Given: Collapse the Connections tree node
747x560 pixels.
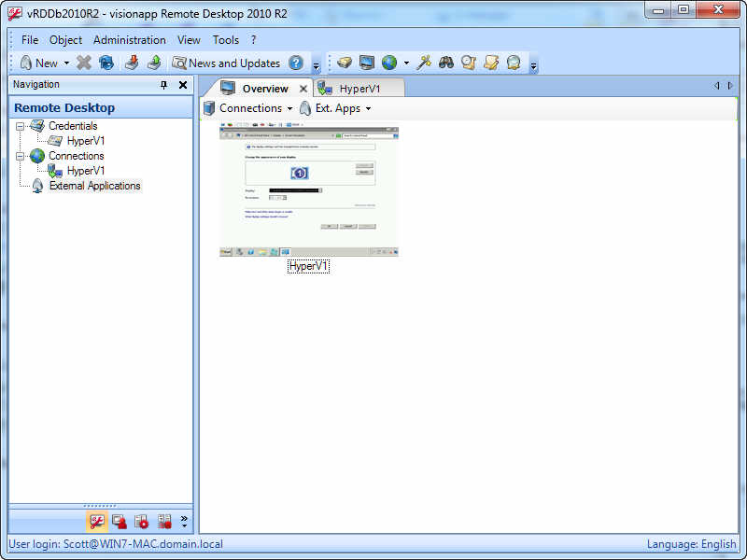Looking at the screenshot, I should (x=20, y=156).
